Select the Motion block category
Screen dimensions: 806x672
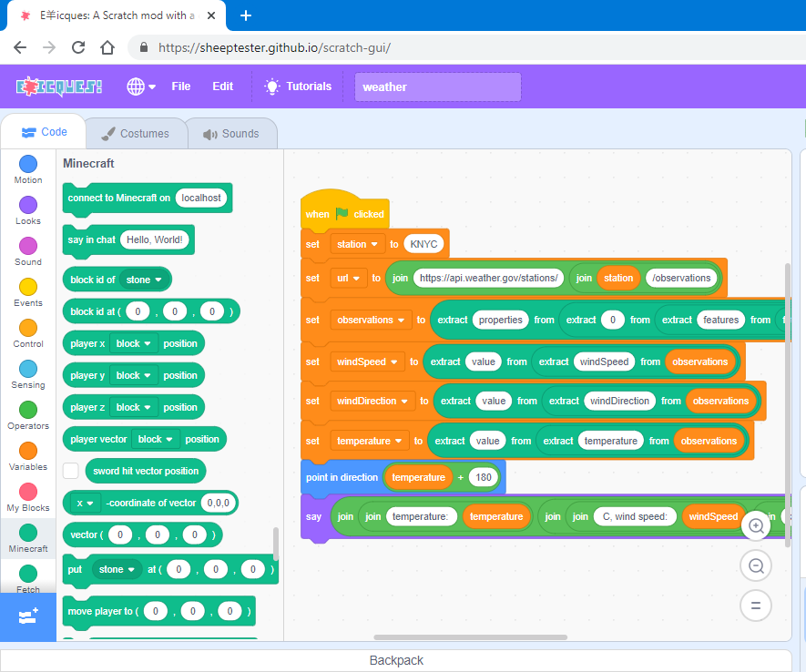(x=27, y=168)
